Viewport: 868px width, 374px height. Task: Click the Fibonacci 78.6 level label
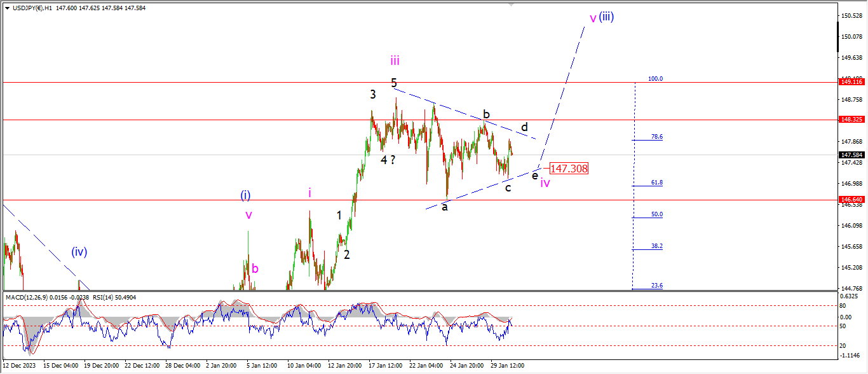coord(656,137)
